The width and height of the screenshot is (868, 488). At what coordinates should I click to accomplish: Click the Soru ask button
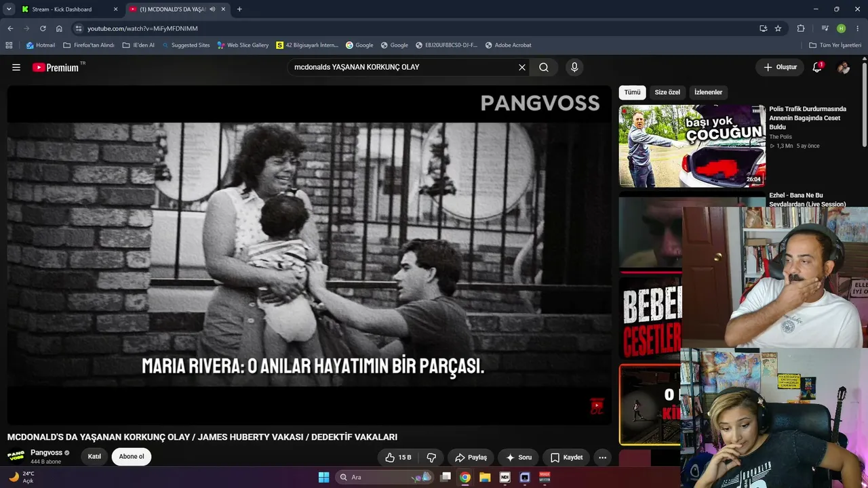tap(519, 457)
